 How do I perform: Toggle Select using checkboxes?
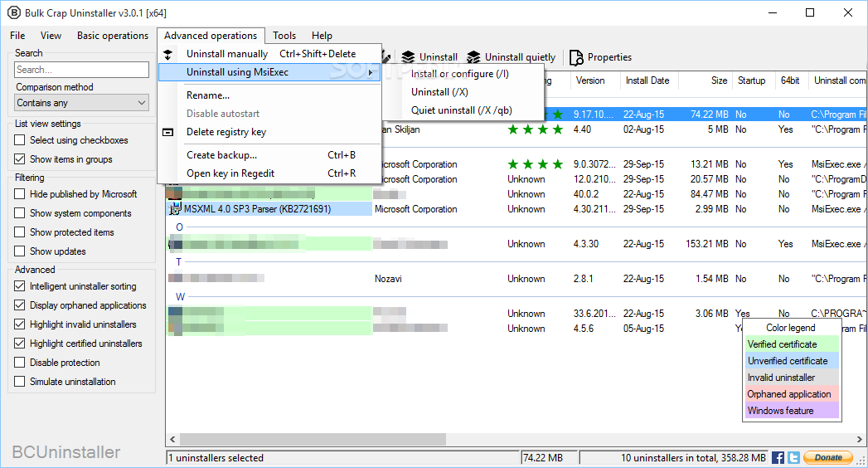click(x=20, y=140)
